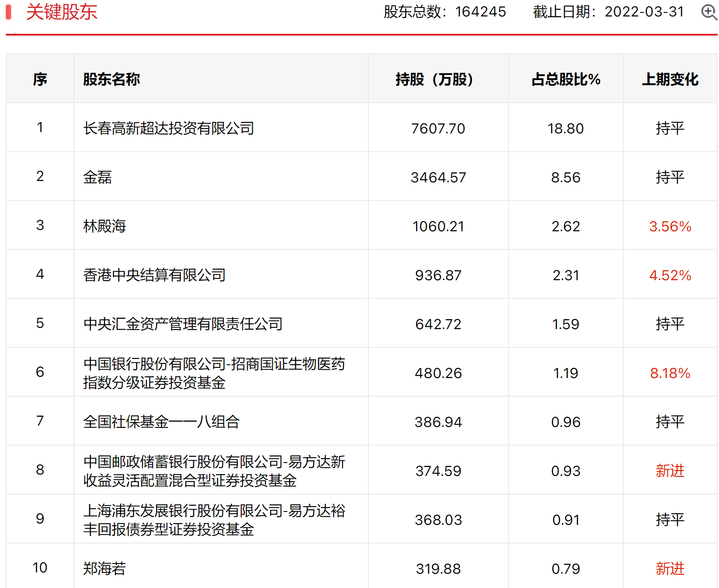Click the 占总股比% column header
The height and width of the screenshot is (588, 719).
[566, 79]
